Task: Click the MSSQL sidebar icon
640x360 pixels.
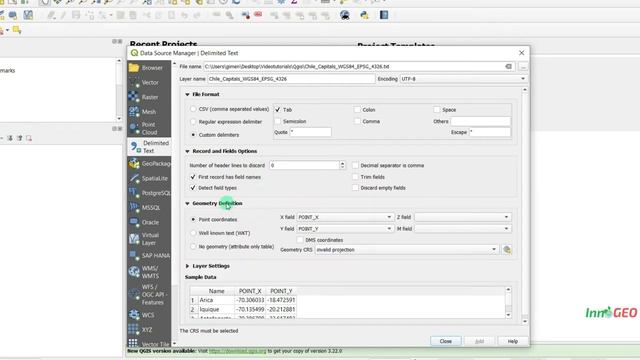Action: (x=134, y=207)
